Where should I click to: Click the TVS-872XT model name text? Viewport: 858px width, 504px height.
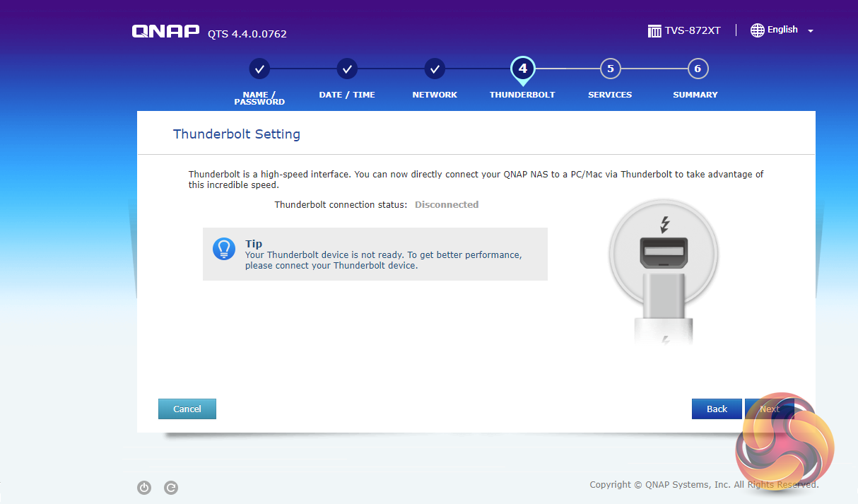693,31
